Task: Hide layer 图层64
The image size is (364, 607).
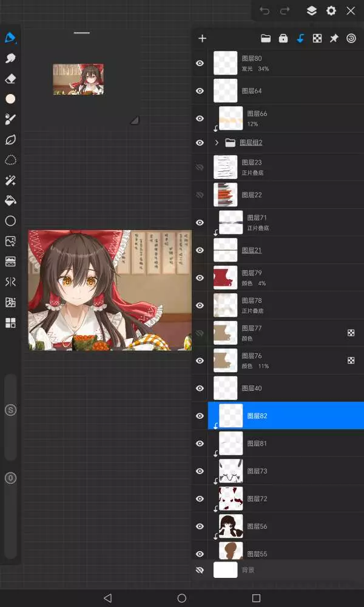Action: coord(200,90)
